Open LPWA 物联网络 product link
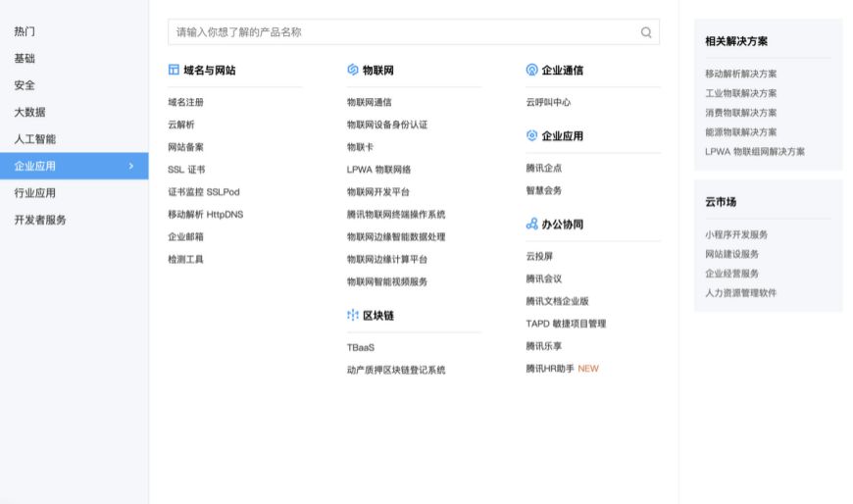 (378, 170)
